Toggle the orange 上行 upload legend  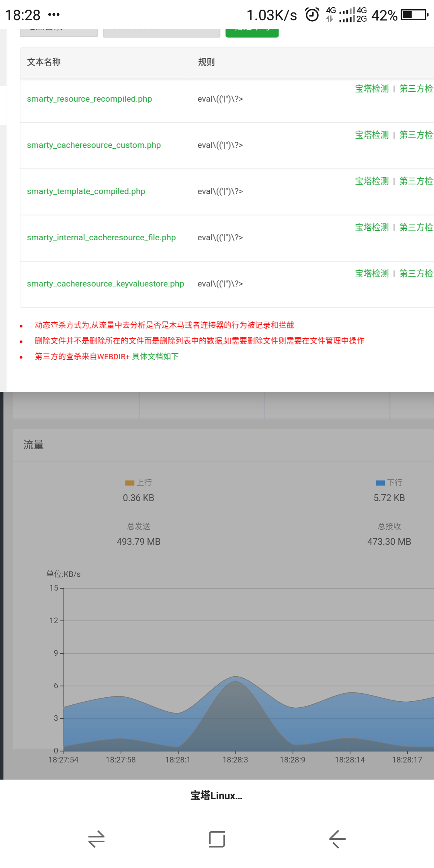point(138,483)
